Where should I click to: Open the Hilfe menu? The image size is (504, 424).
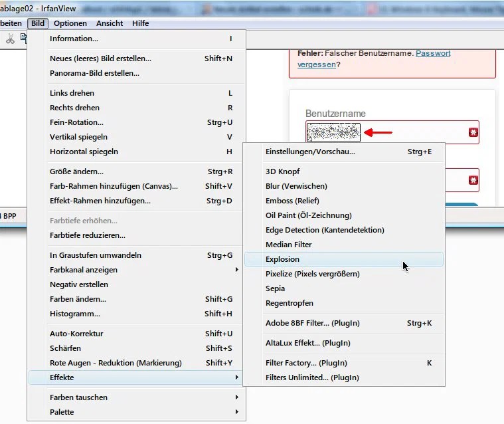point(141,23)
